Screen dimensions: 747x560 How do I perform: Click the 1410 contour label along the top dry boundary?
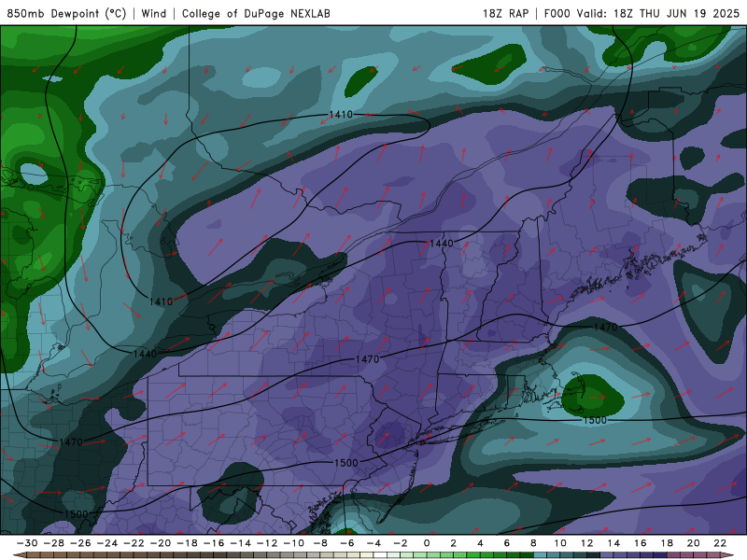(x=341, y=114)
